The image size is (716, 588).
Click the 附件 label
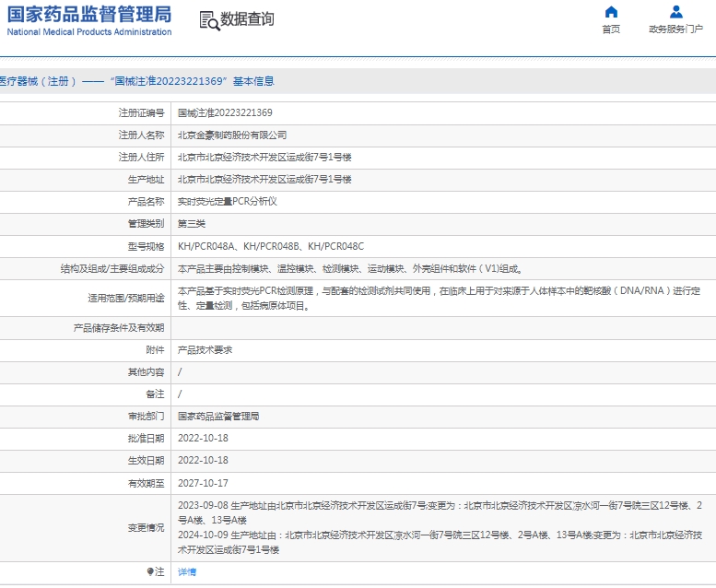click(155, 350)
